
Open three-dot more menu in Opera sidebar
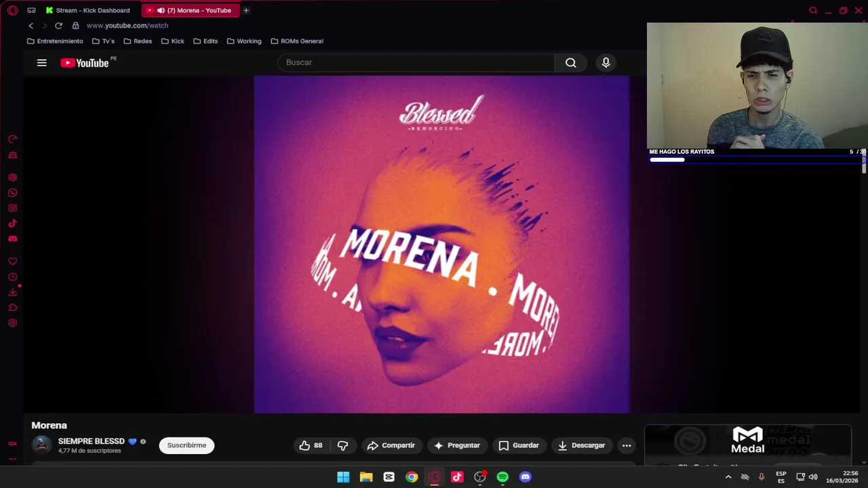click(12, 459)
